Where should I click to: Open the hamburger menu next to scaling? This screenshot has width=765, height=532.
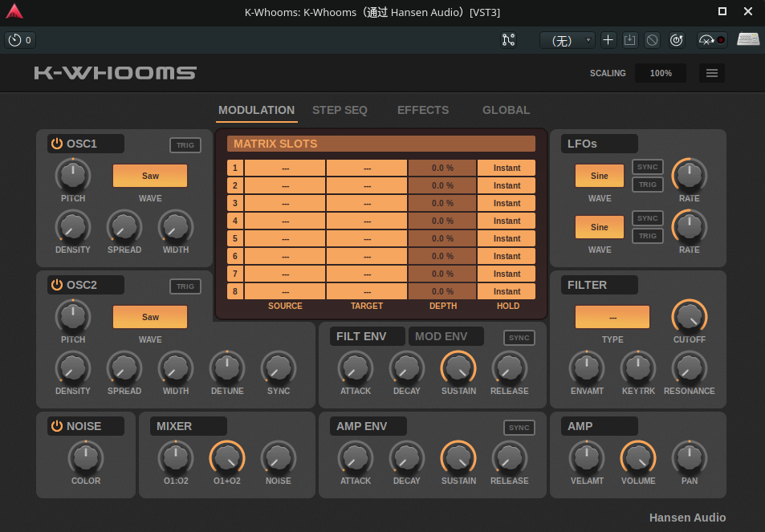(x=712, y=73)
